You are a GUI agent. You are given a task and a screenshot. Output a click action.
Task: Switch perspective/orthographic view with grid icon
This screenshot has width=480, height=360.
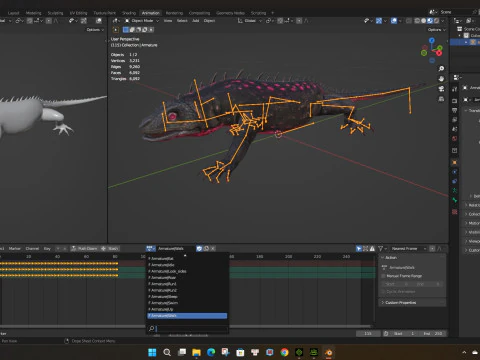[441, 99]
